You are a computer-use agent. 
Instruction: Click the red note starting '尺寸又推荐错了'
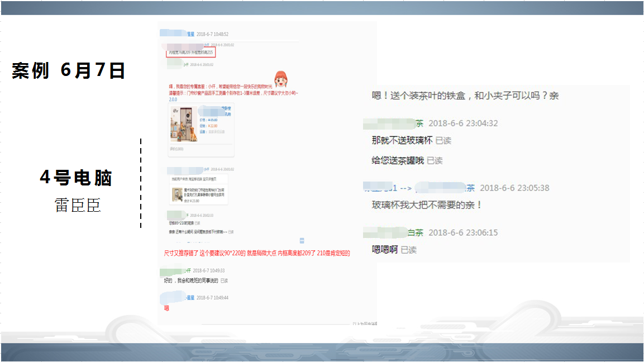257,253
